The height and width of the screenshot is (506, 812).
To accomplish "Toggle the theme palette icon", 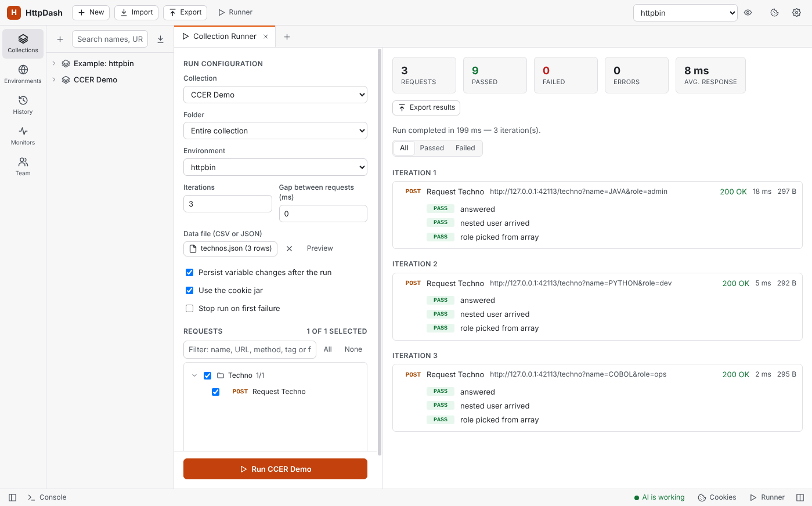I will [x=774, y=12].
